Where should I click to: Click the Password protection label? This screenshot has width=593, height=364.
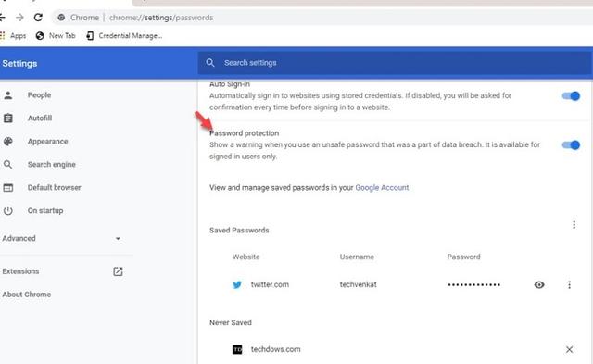point(244,133)
